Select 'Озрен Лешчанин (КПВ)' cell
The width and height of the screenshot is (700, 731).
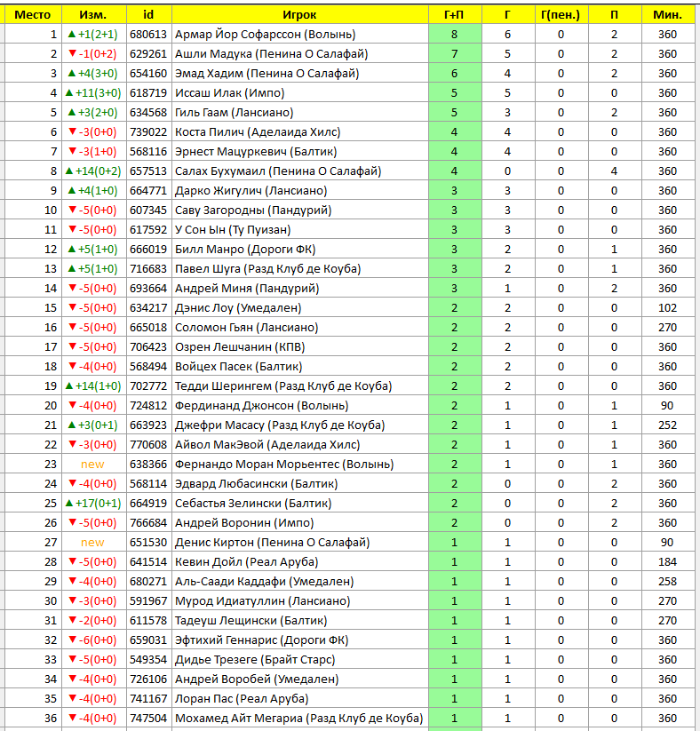pos(300,347)
